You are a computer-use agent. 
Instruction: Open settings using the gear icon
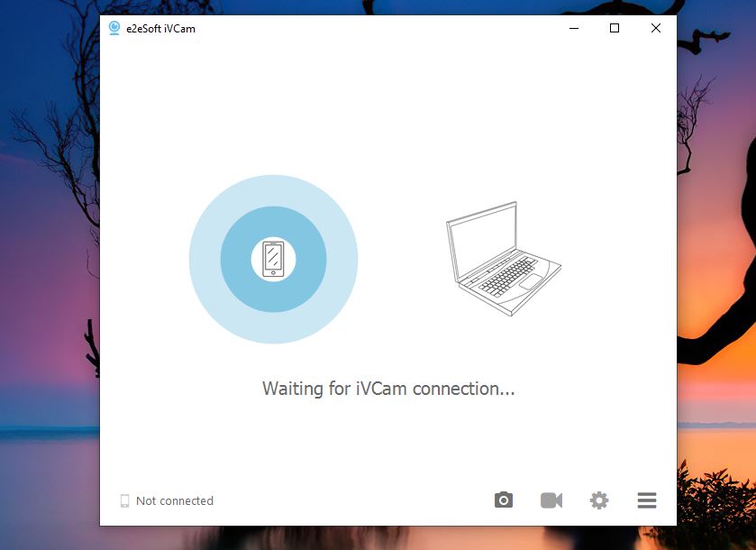pos(599,500)
